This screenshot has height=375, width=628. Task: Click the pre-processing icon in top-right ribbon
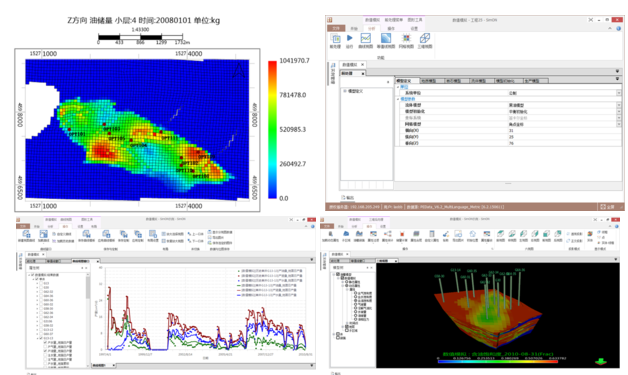[336, 38]
